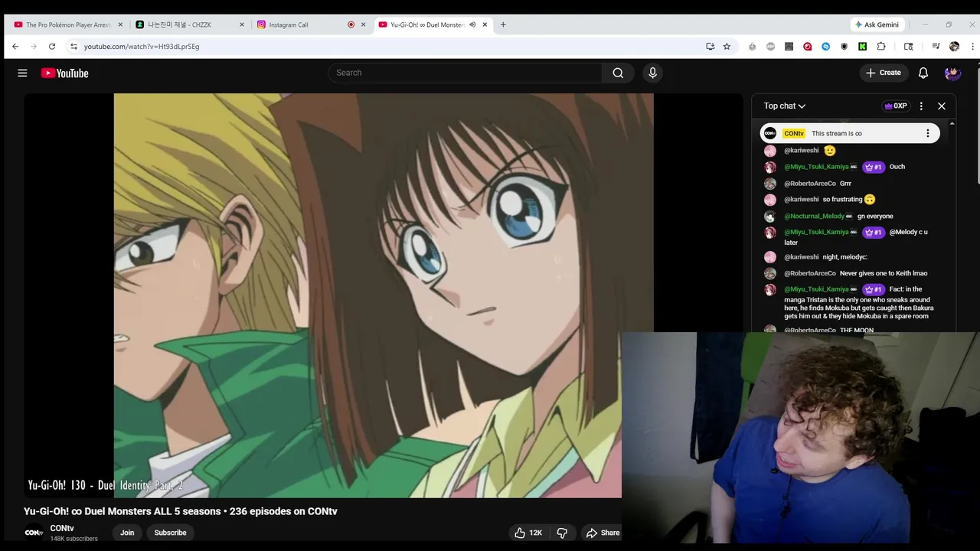Click username @Nocturnal_Melody in chat
Image resolution: width=980 pixels, height=551 pixels.
click(x=814, y=217)
